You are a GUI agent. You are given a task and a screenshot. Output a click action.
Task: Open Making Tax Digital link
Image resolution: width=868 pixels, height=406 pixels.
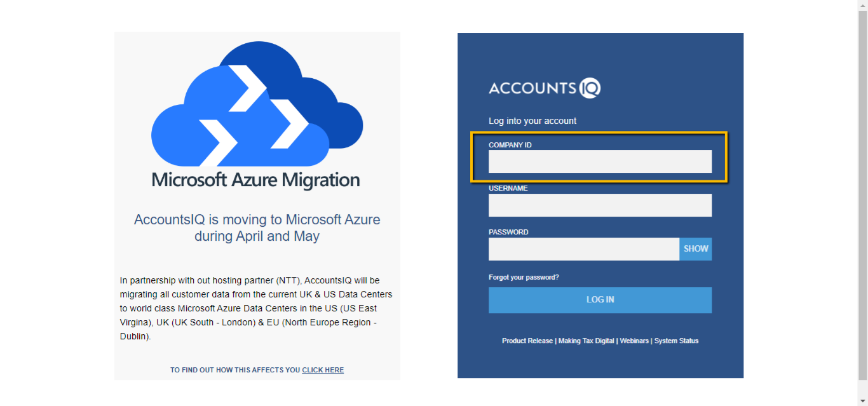click(587, 341)
